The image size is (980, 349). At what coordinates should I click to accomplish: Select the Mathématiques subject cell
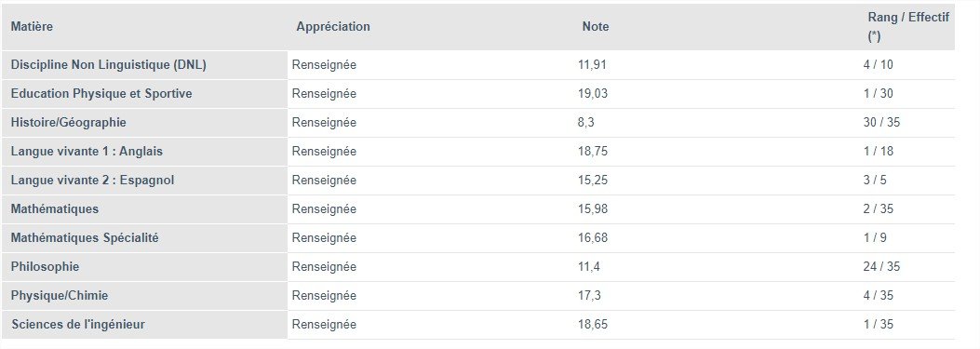(144, 208)
